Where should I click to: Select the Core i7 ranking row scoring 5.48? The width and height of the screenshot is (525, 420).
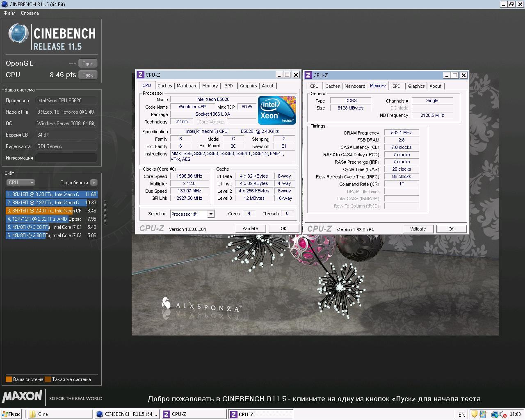coord(52,227)
